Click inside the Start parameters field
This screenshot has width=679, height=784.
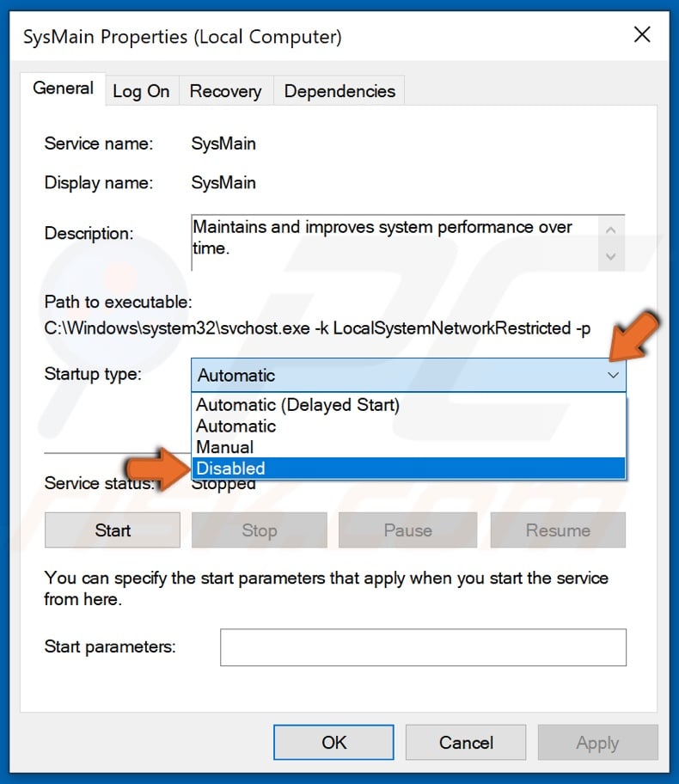423,646
